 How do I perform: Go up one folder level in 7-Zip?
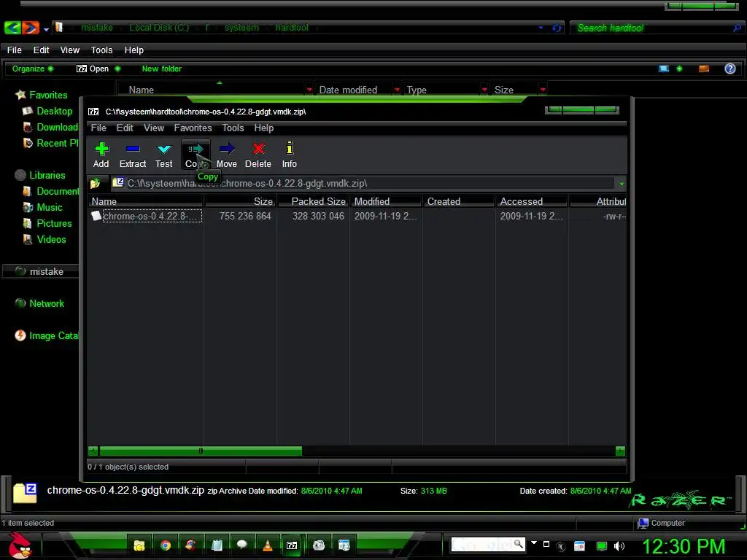coord(96,183)
